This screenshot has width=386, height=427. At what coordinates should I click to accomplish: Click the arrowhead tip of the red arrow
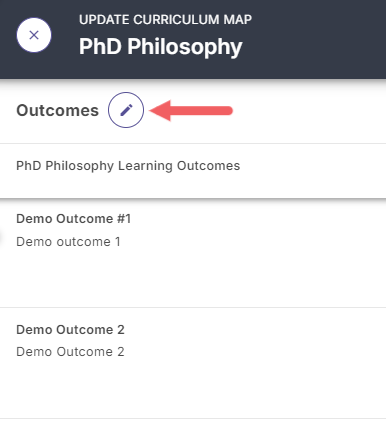click(x=151, y=110)
